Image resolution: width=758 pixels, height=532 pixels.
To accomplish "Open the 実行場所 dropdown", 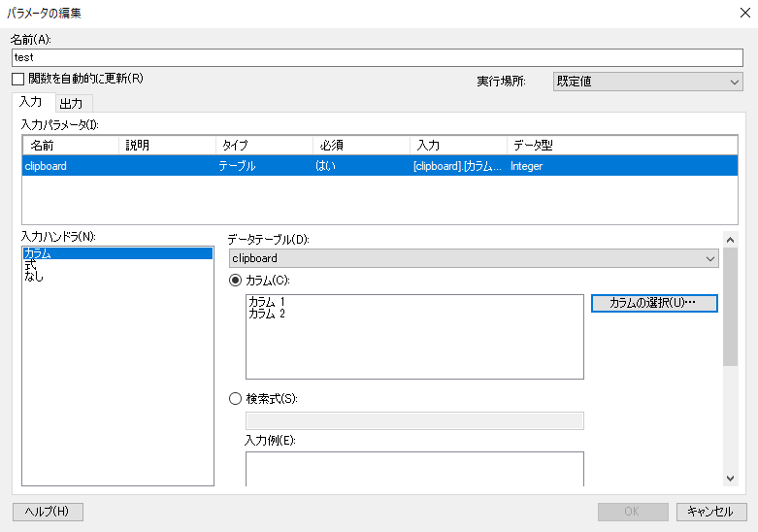I will [x=647, y=82].
